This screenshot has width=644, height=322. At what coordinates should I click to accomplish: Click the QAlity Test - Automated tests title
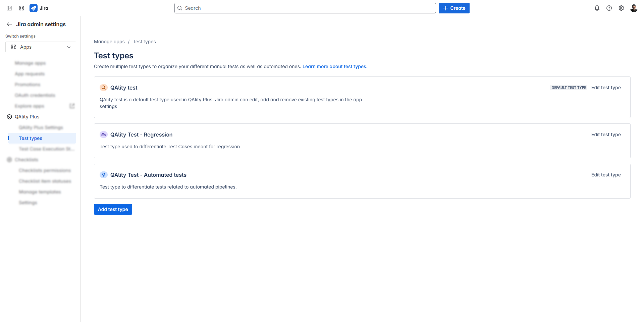pyautogui.click(x=148, y=175)
